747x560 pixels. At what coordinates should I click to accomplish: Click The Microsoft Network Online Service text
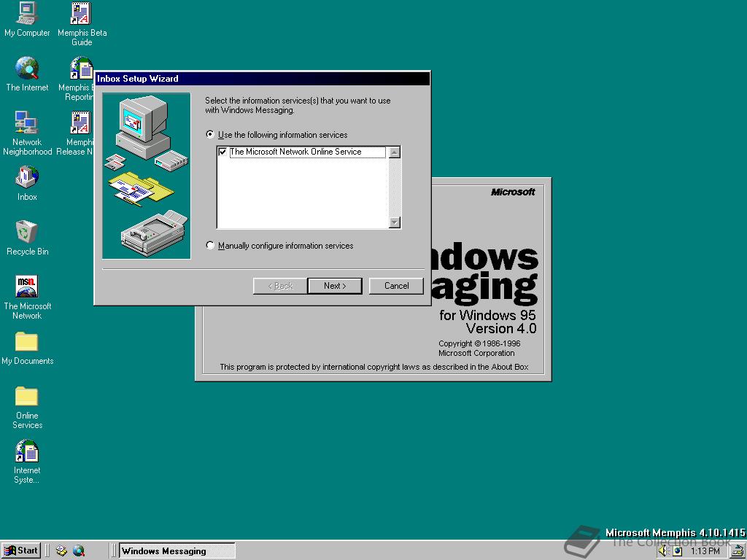pyautogui.click(x=295, y=152)
